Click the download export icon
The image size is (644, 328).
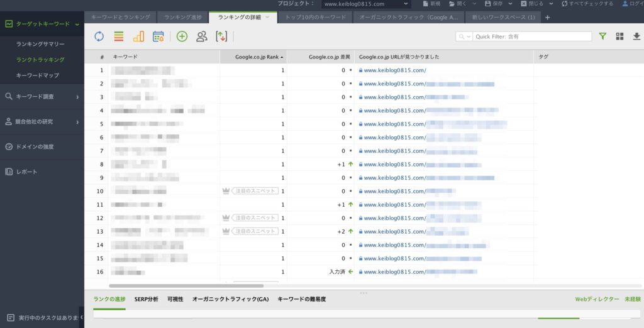pyautogui.click(x=636, y=36)
